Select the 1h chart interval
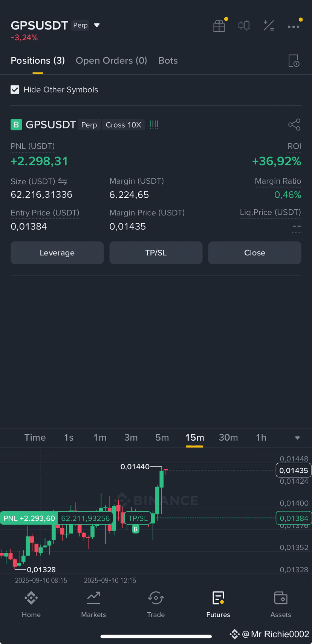The image size is (312, 644). [261, 438]
